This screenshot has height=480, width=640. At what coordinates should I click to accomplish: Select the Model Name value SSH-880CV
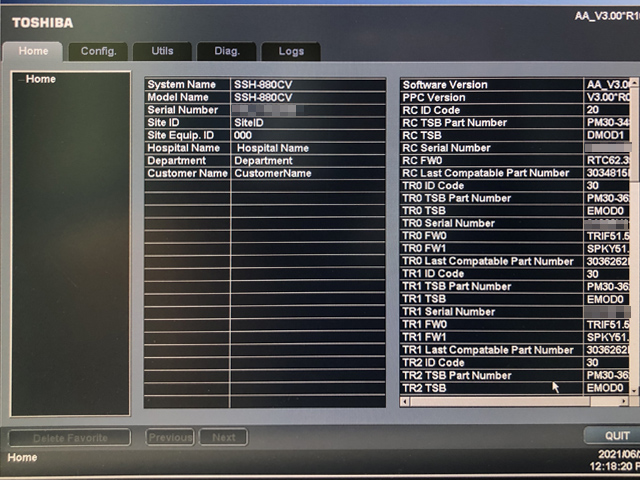pos(308,97)
